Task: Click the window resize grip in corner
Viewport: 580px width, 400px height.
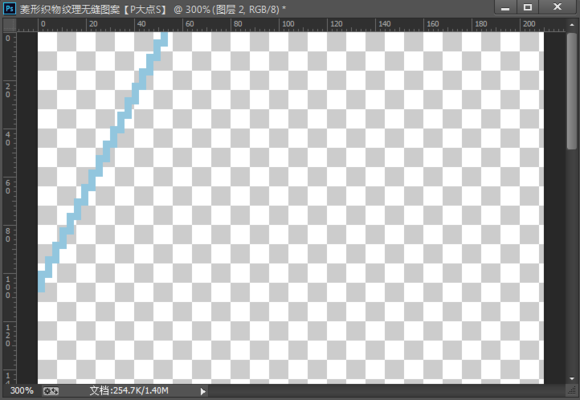Action: [572, 391]
